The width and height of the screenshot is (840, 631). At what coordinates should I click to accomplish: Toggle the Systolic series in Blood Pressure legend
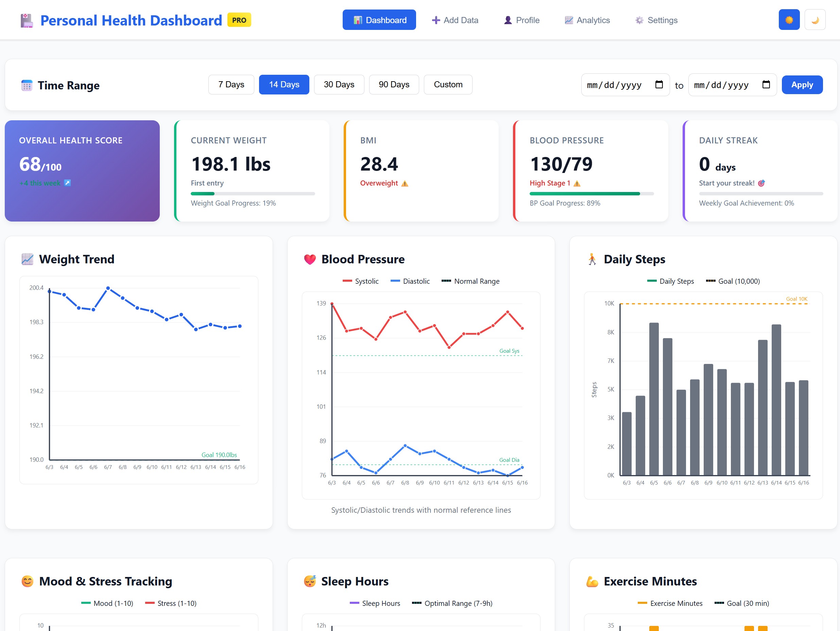(x=360, y=281)
